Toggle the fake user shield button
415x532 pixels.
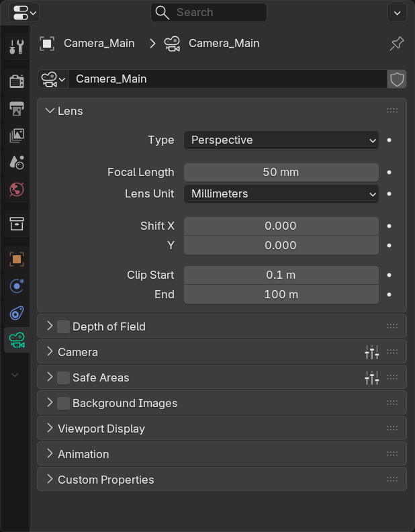coord(397,79)
